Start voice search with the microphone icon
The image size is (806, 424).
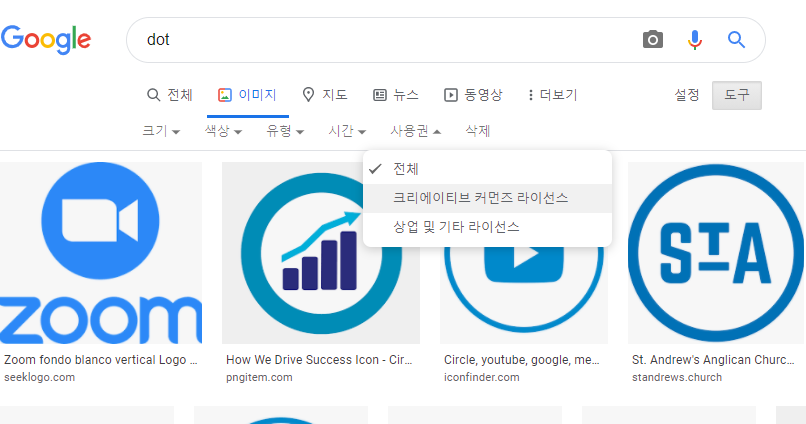[x=695, y=40]
